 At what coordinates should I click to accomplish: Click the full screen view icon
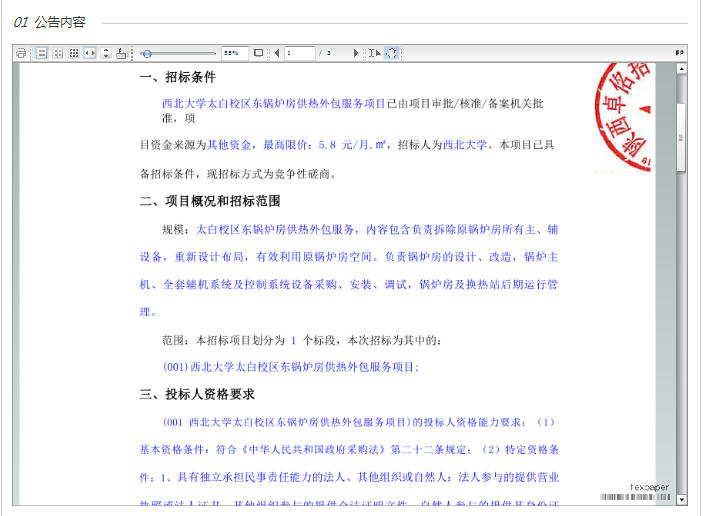[x=258, y=53]
